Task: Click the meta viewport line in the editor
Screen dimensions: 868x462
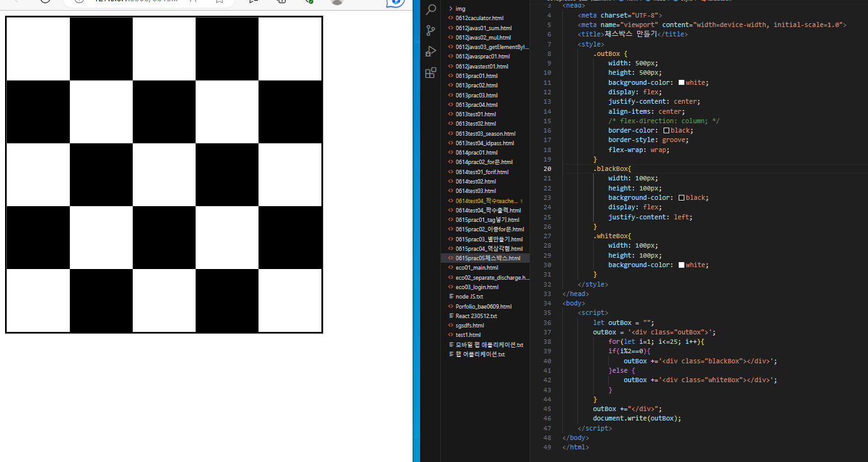Action: (713, 25)
